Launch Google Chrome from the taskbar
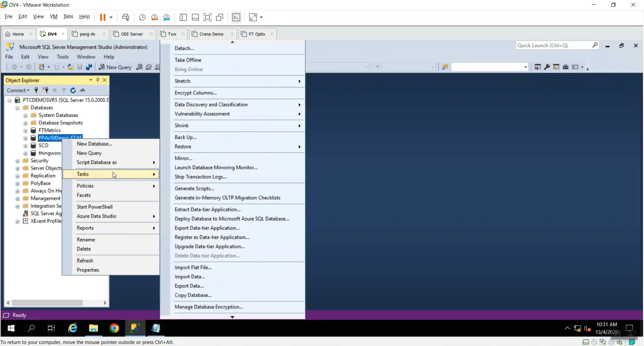 pos(115,328)
